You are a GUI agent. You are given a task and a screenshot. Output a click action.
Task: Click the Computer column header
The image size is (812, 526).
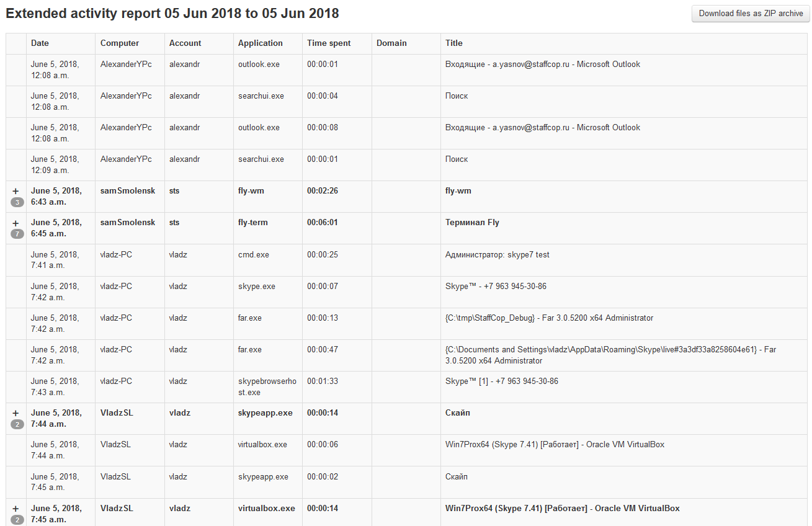120,43
